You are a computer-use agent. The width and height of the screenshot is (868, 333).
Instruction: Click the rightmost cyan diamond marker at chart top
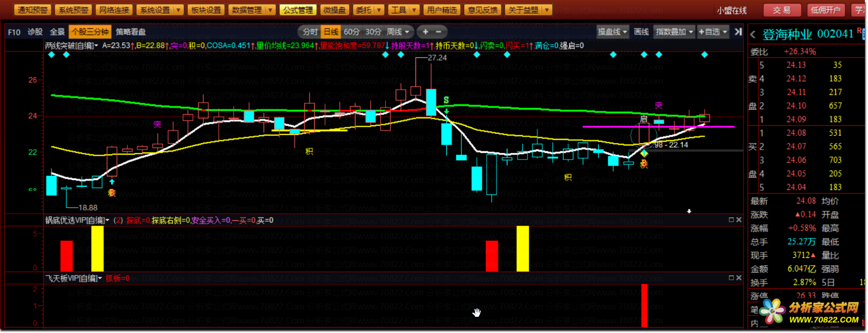tap(705, 54)
